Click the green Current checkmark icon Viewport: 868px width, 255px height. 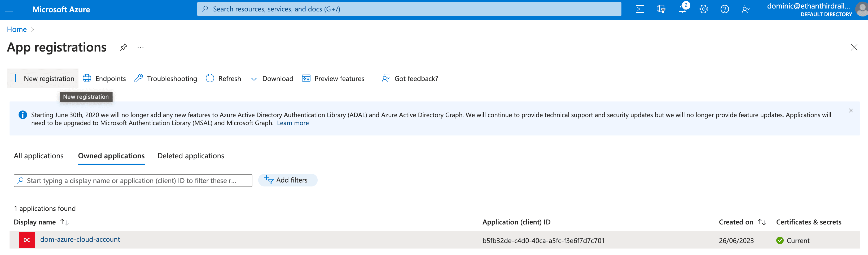point(780,240)
